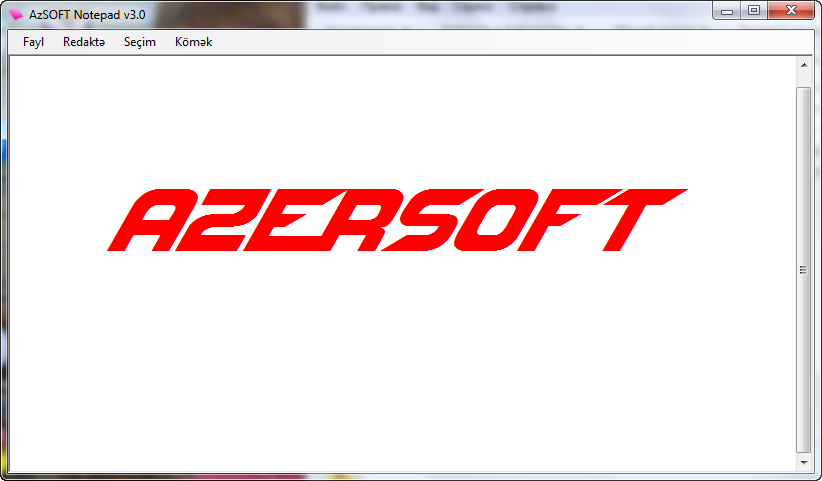
Task: Expand the Seçim menu
Action: point(140,42)
